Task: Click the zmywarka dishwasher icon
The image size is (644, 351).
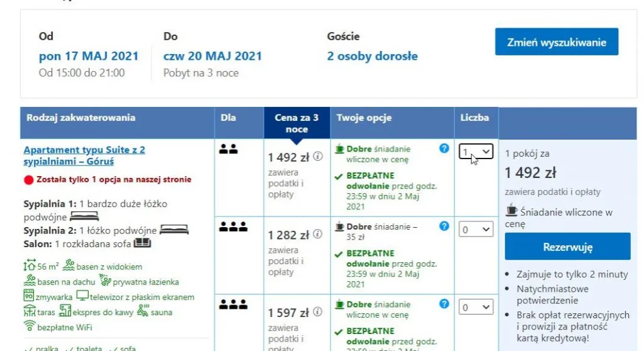Action: (x=29, y=296)
